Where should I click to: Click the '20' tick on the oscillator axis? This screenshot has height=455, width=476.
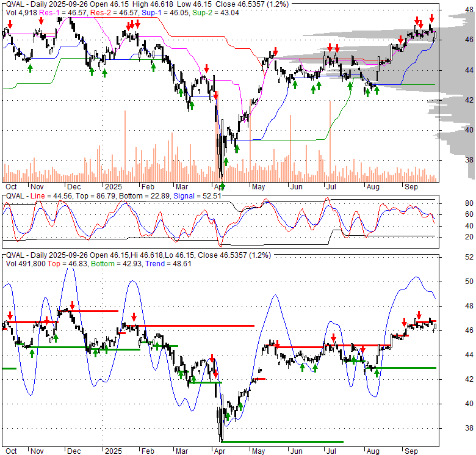pyautogui.click(x=469, y=237)
